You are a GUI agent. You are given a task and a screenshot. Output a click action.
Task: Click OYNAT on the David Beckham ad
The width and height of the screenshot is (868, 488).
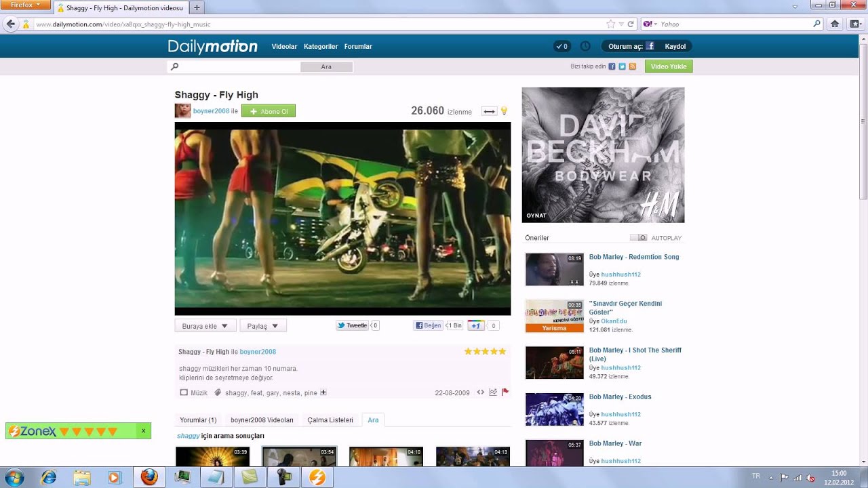[x=536, y=216]
